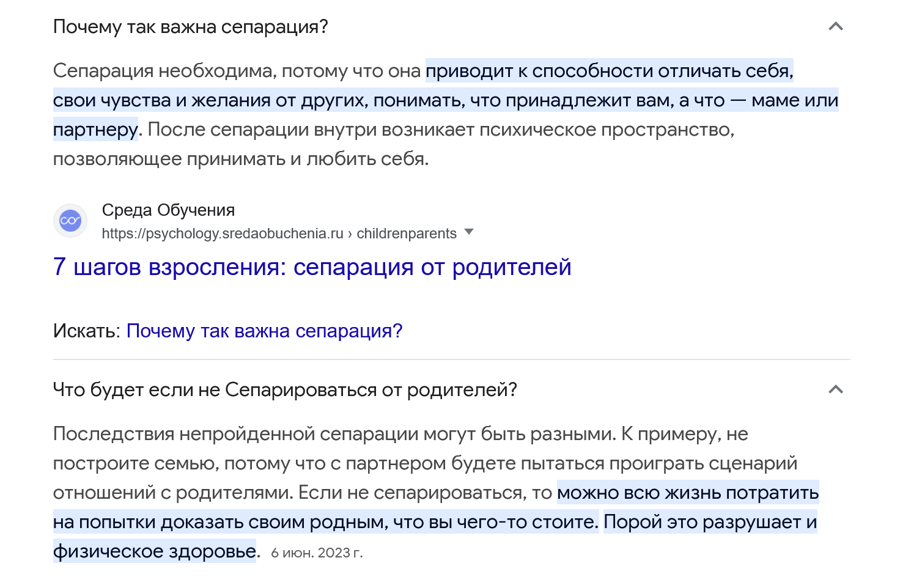This screenshot has height=588, width=911.
Task: Collapse chevron beside "Что будет если не Сепарироваться"
Action: (x=835, y=389)
